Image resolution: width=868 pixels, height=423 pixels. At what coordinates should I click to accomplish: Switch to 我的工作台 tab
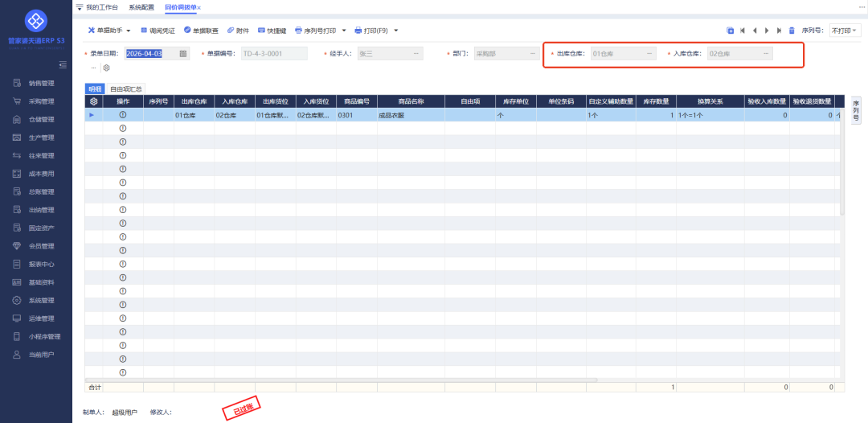point(102,7)
